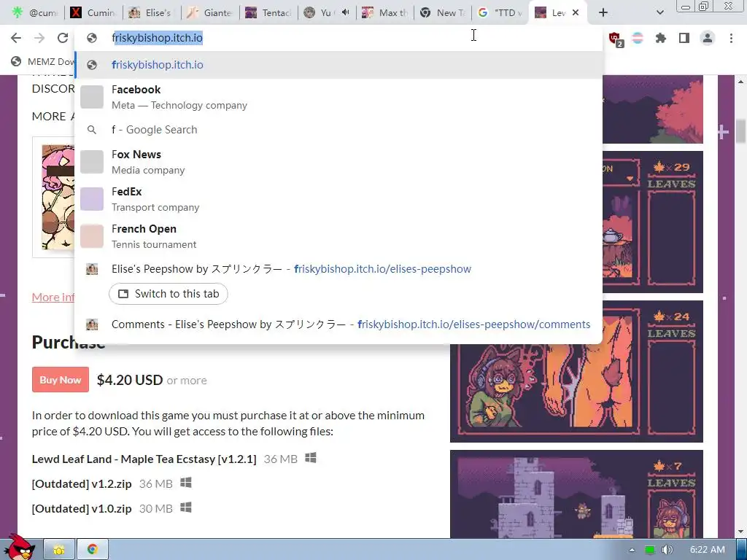Image resolution: width=747 pixels, height=560 pixels.
Task: Open the Angry Birds start button
Action: [x=19, y=548]
